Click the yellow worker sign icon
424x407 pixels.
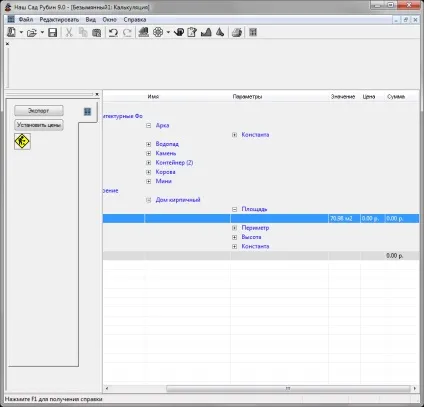22,141
